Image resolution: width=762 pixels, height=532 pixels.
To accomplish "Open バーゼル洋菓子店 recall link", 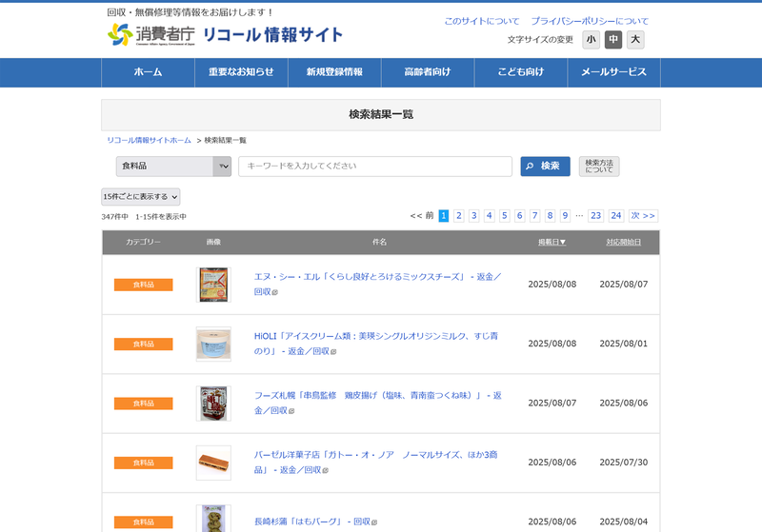I will pos(375,463).
